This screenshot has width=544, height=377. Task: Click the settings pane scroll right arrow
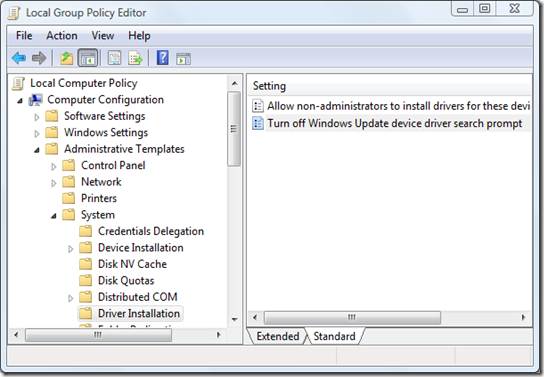(x=524, y=317)
